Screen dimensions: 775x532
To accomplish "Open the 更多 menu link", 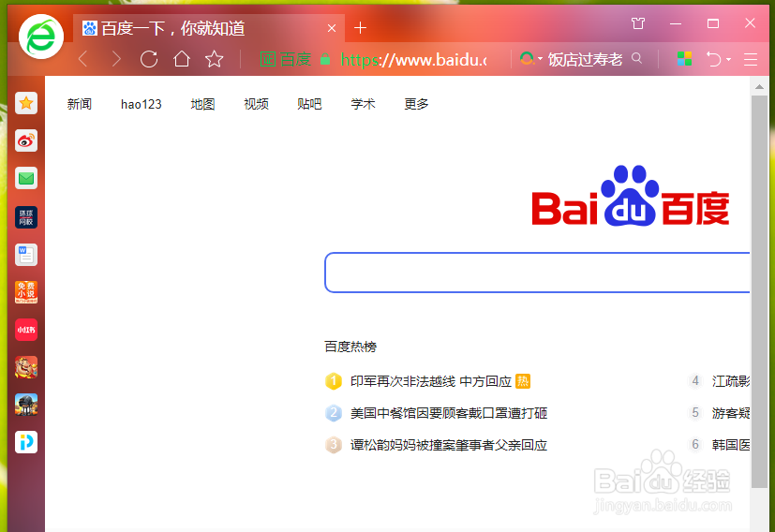I will tap(416, 104).
